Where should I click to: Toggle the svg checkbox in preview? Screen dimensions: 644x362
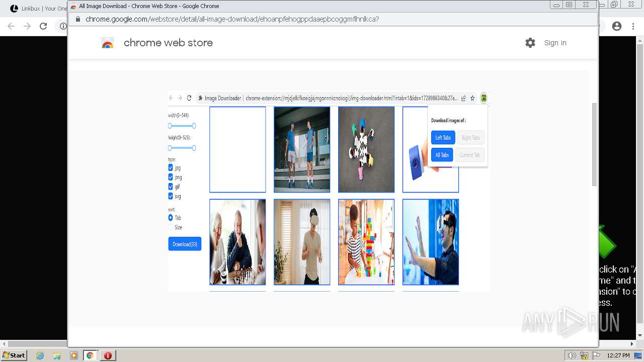point(171,196)
